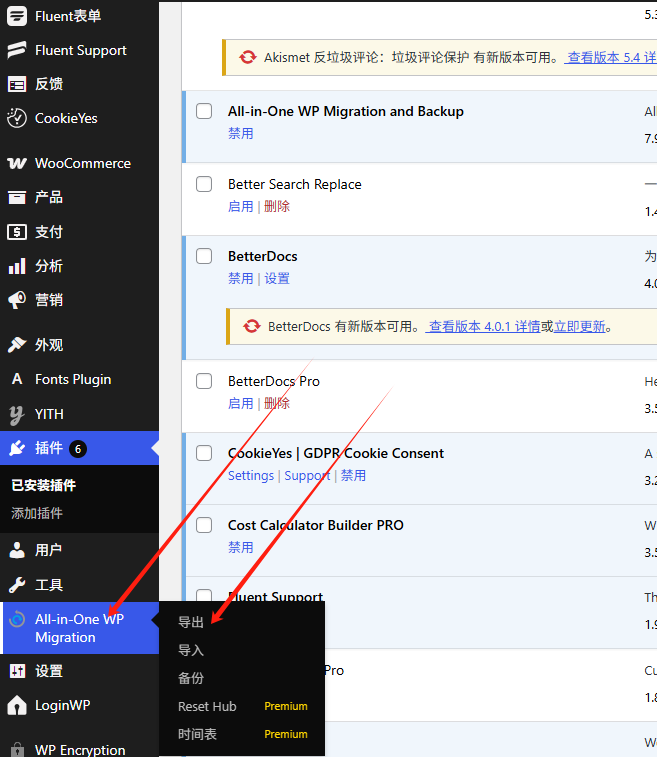Click the LoginWP house icon
Viewport: 657px width, 757px height.
pyautogui.click(x=17, y=705)
